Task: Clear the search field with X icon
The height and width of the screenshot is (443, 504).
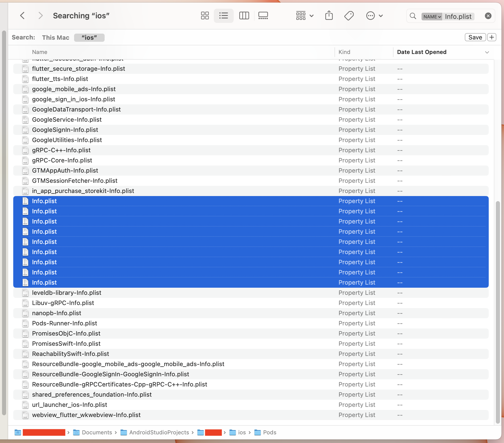Action: (x=488, y=16)
